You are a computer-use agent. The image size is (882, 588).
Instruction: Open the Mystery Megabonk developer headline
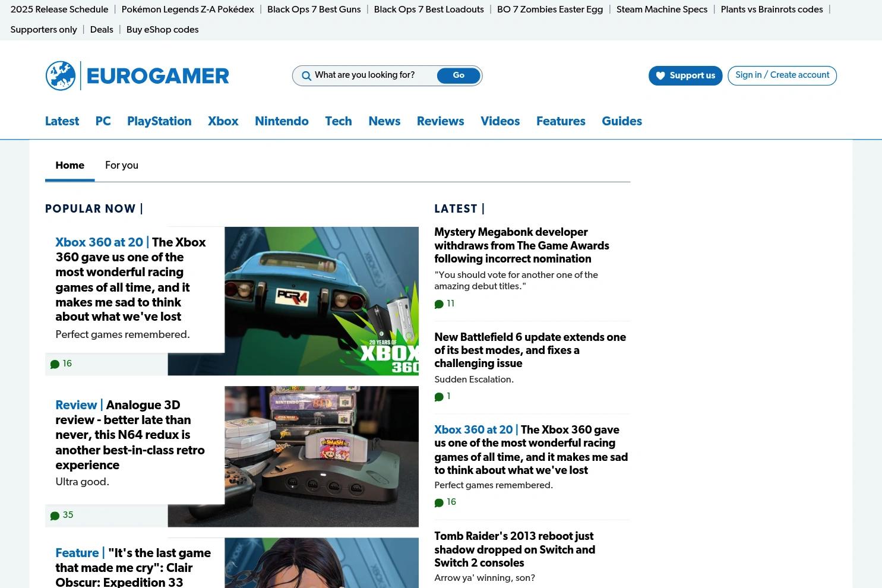tap(521, 246)
